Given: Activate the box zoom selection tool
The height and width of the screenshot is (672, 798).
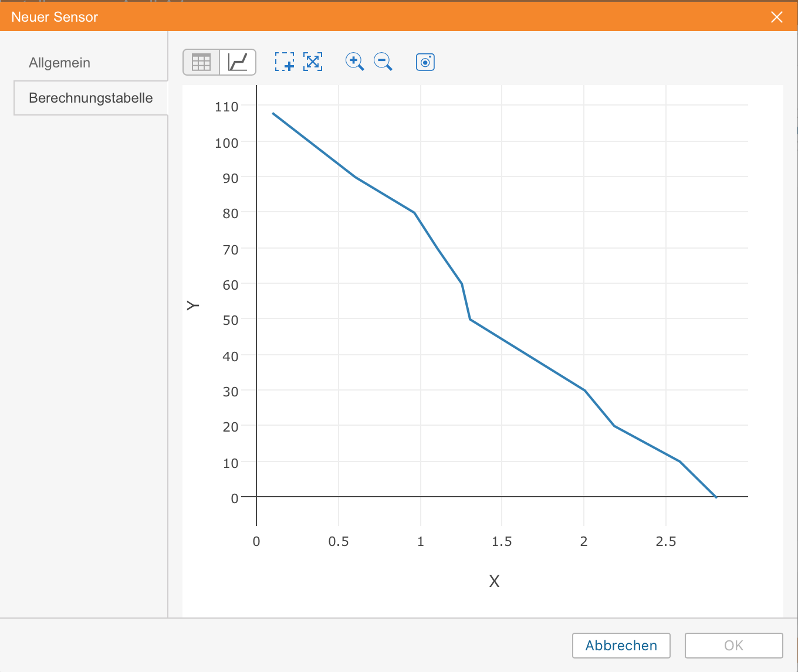Looking at the screenshot, I should pyautogui.click(x=285, y=62).
